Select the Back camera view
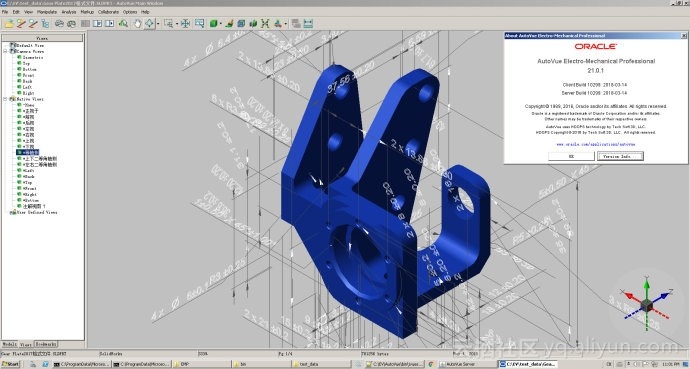The width and height of the screenshot is (690, 369). [27, 81]
